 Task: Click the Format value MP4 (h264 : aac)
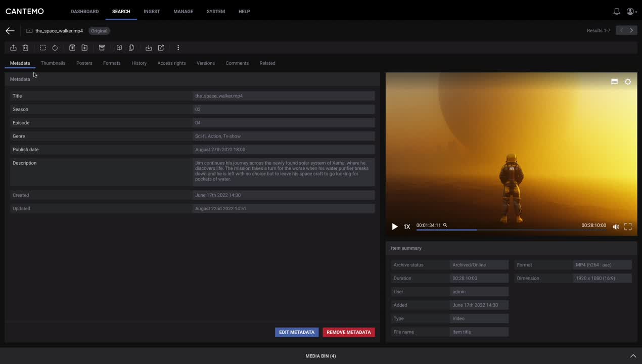click(603, 265)
